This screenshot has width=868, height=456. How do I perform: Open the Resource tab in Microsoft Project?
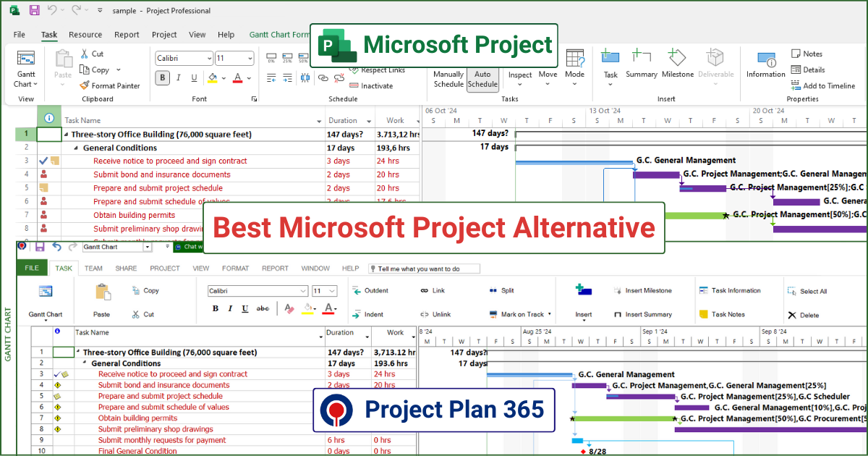(85, 35)
